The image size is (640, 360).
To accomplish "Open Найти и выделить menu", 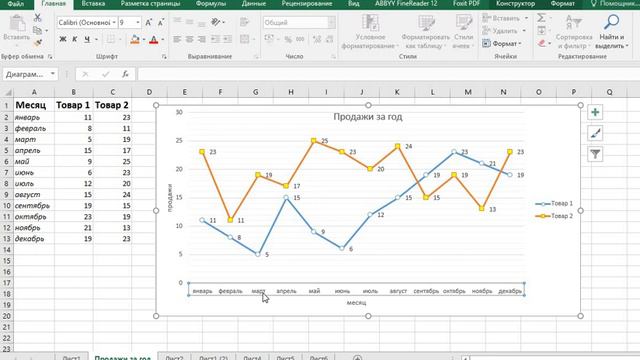I will (x=611, y=32).
